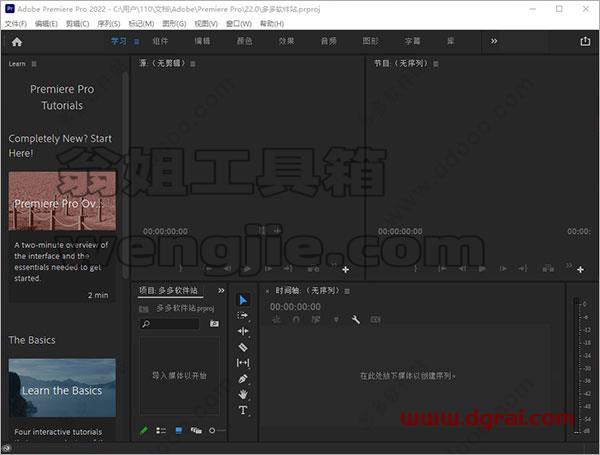
Task: Switch to the 效果 workspace tab
Action: [x=286, y=41]
